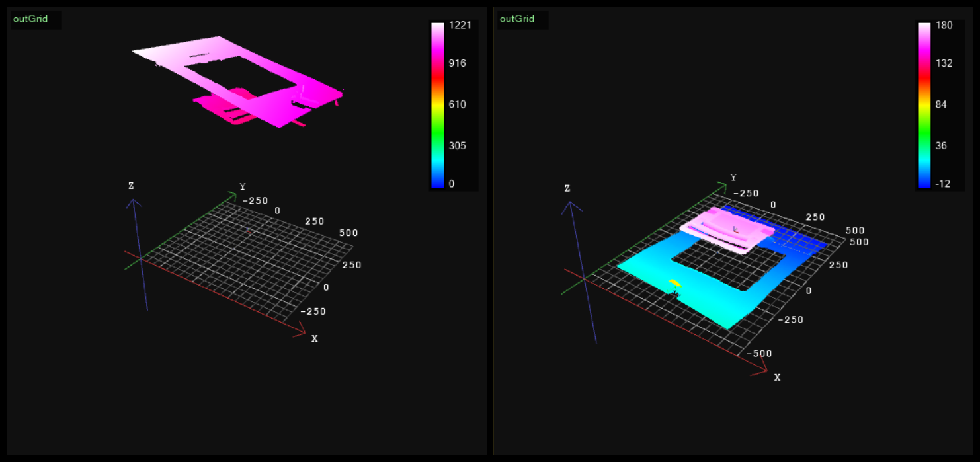
Task: Click the left viewer's color scale bar
Action: point(437,106)
